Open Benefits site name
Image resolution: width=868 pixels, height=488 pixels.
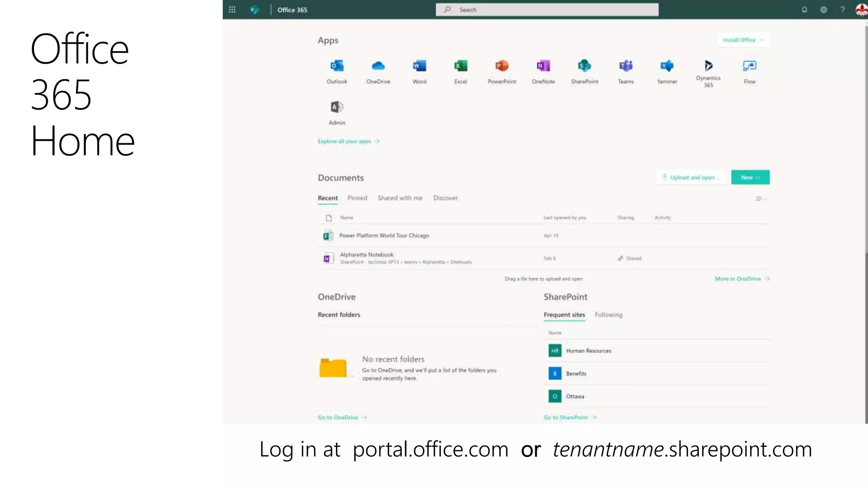point(576,374)
